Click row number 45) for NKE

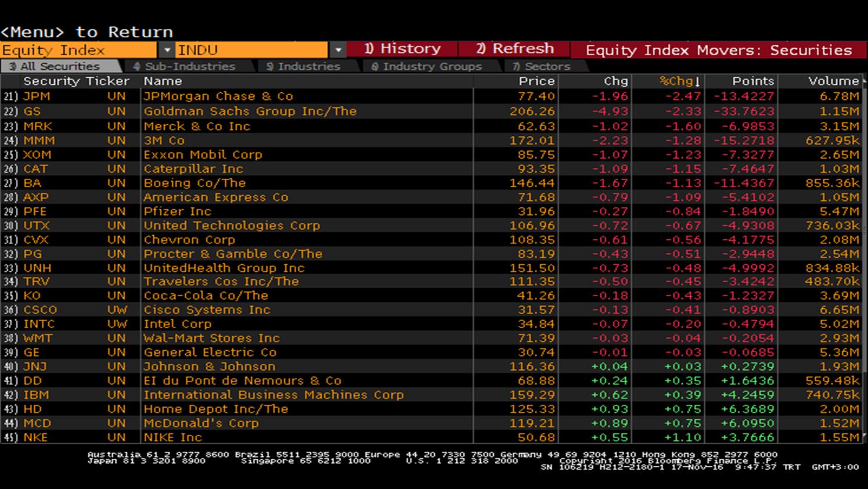pos(11,437)
